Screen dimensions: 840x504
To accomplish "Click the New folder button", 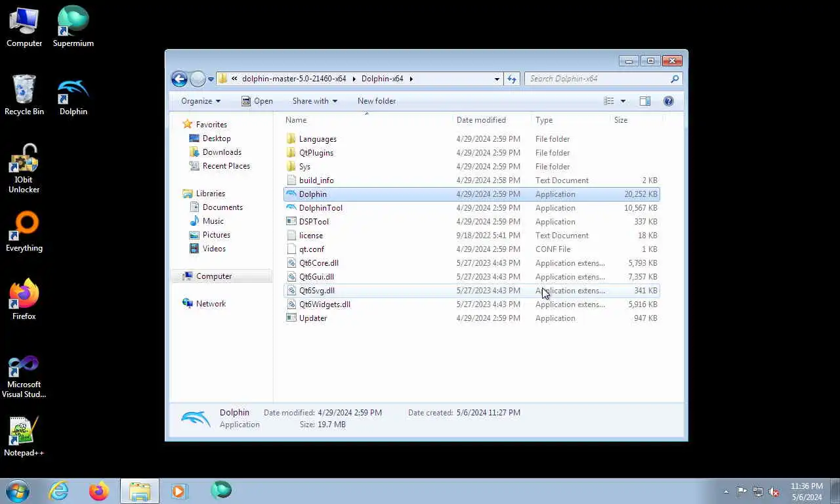I will coord(377,101).
